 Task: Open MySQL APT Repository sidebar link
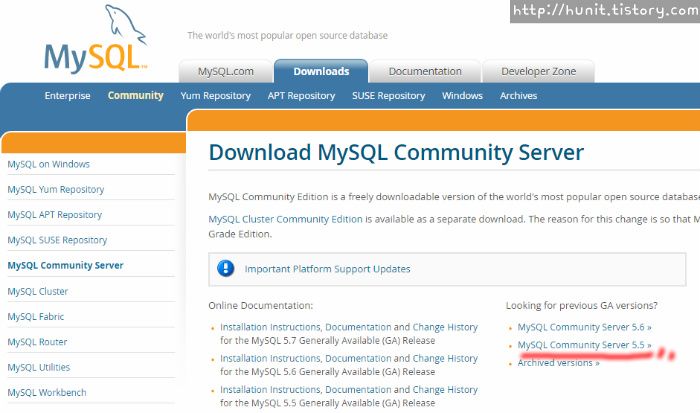click(55, 215)
